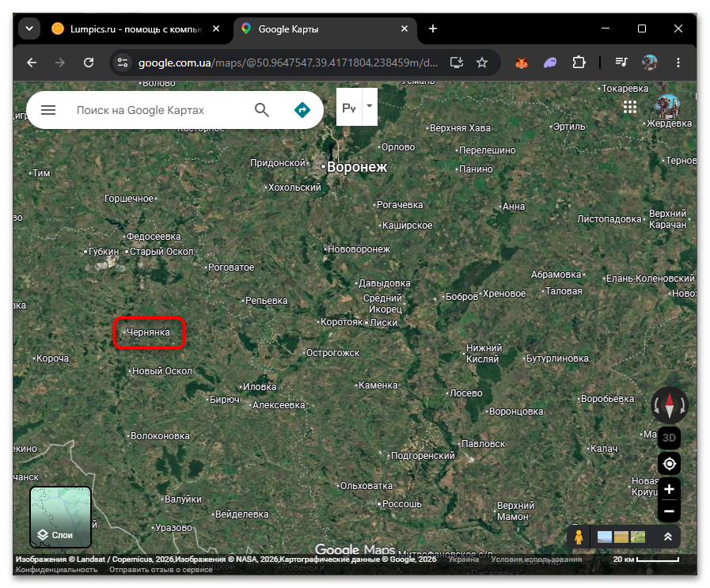This screenshot has height=588, width=710.
Task: Click the Отправить отзыв о сервисе link
Action: pos(161,570)
